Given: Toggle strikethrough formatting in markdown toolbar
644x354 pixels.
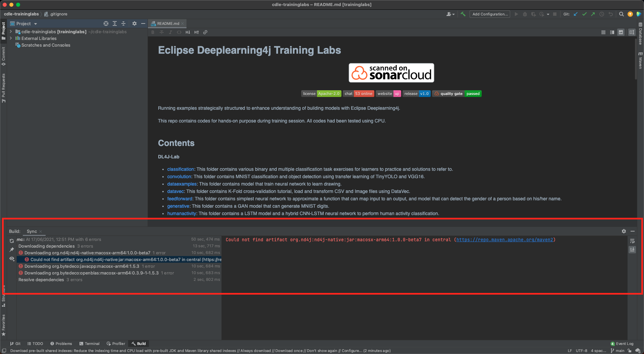Looking at the screenshot, I should click(x=162, y=32).
